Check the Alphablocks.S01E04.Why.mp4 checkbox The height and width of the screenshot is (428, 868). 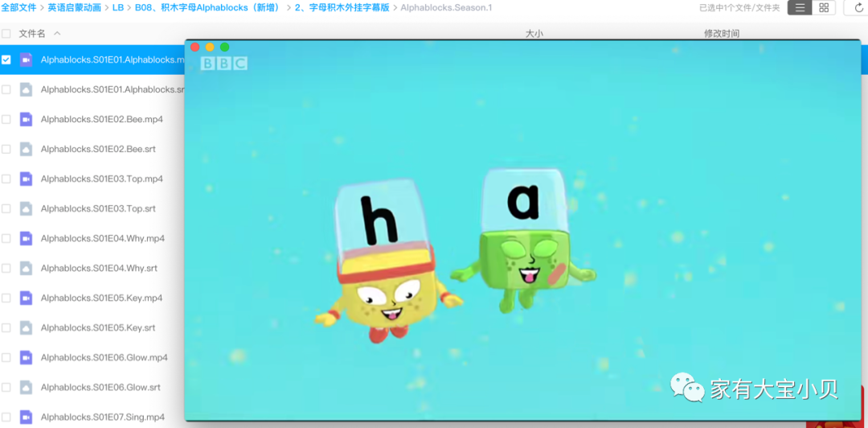pyautogui.click(x=6, y=238)
